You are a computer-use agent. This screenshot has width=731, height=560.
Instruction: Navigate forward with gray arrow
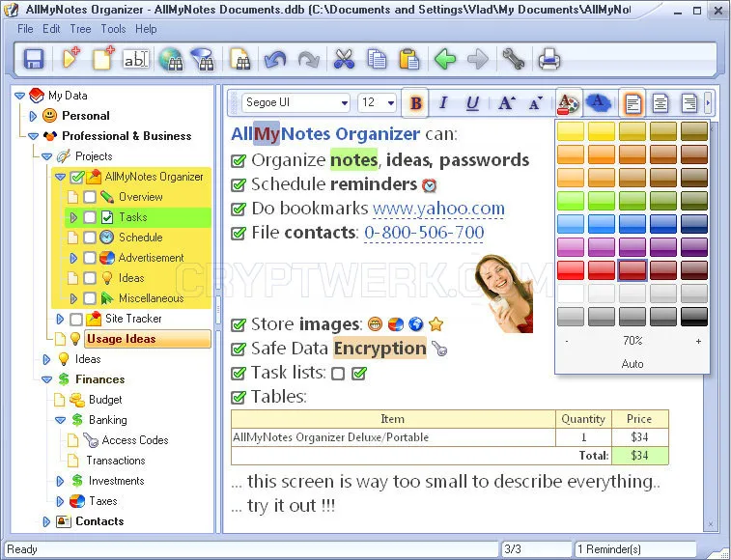coord(477,60)
